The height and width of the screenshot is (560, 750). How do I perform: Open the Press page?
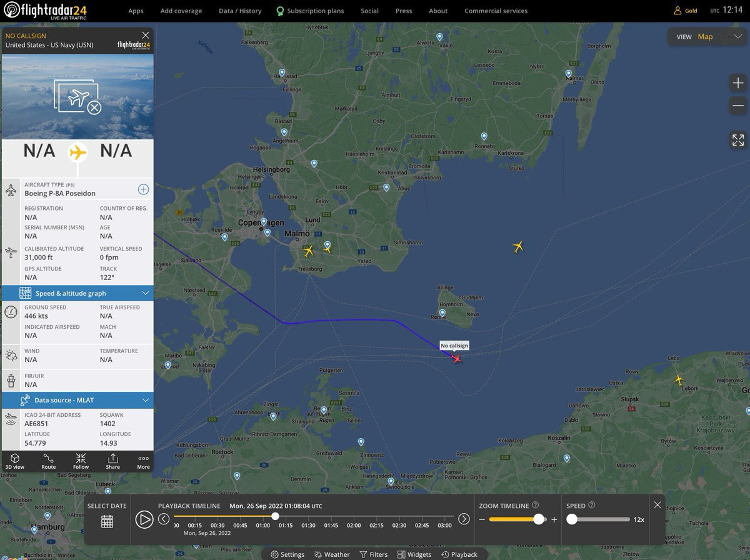pyautogui.click(x=404, y=11)
